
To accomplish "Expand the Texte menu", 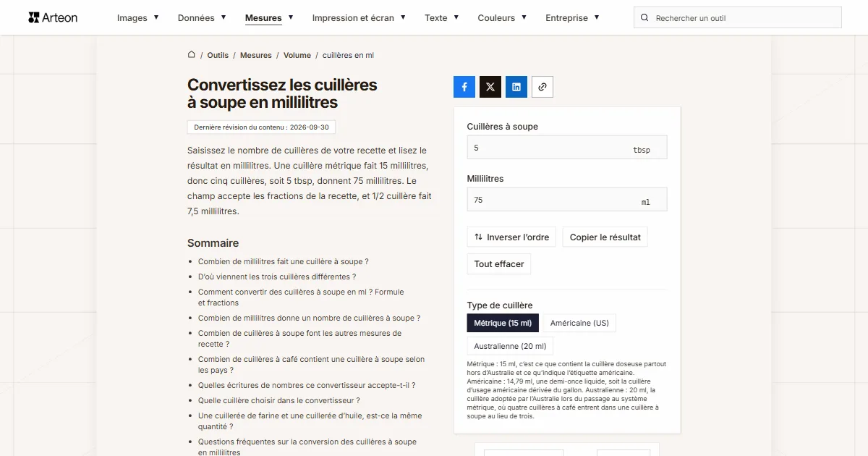I will coord(441,18).
